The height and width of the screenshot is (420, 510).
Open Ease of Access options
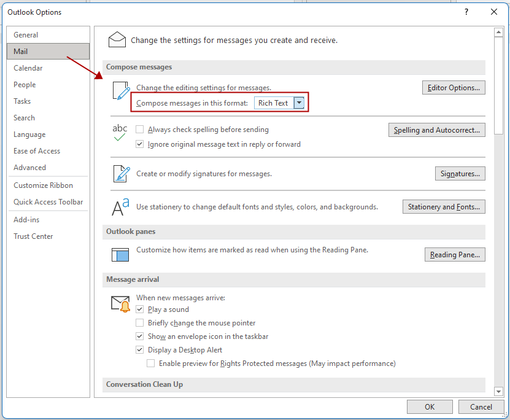coord(48,151)
